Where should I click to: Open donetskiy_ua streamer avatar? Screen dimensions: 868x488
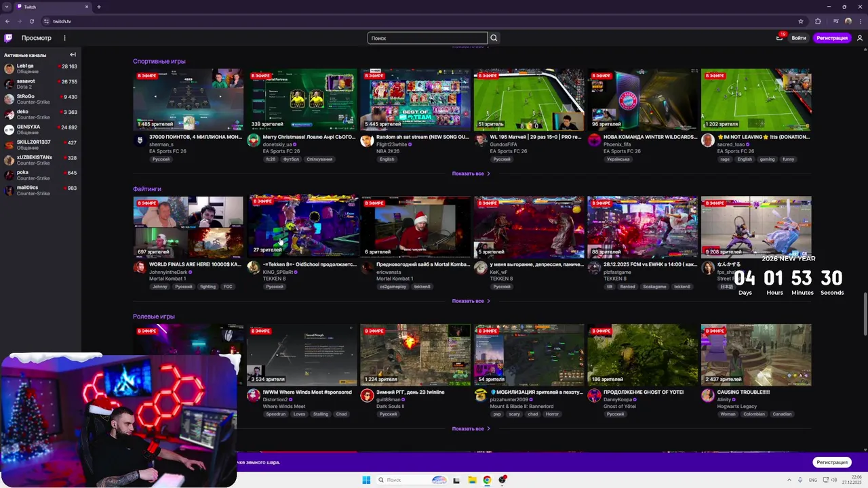tap(253, 140)
